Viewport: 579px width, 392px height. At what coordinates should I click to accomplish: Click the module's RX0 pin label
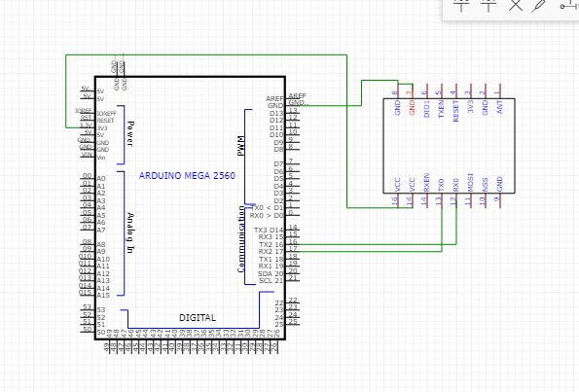click(x=455, y=185)
